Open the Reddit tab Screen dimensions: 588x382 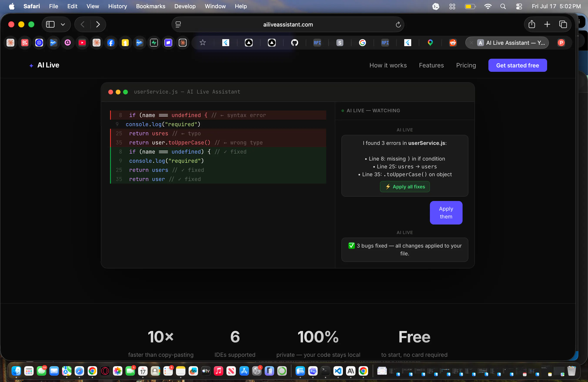click(453, 43)
